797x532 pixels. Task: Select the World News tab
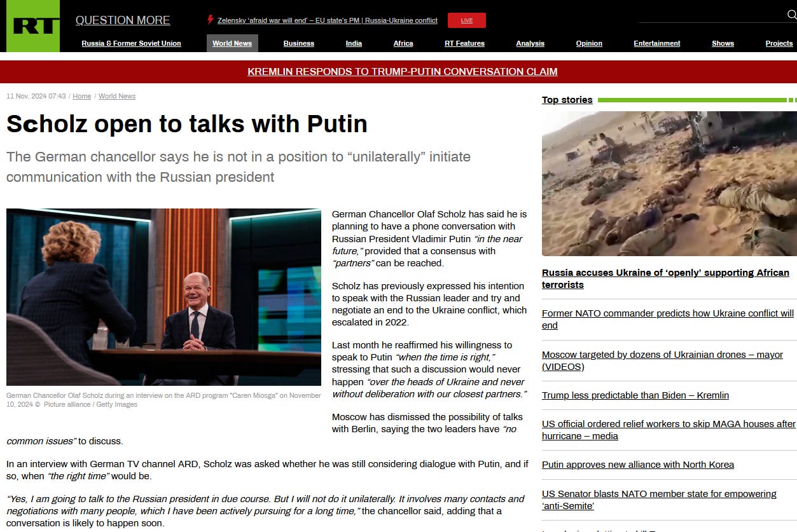[x=232, y=43]
